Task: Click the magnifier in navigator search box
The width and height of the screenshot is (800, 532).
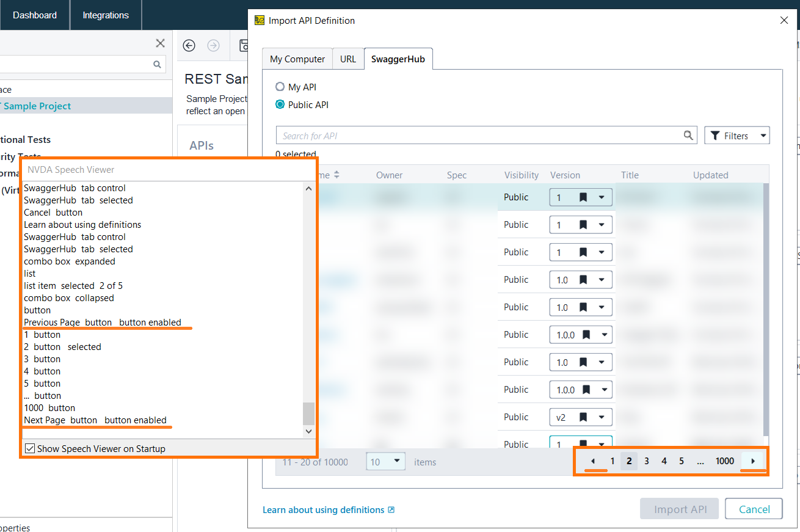Action: [x=157, y=64]
